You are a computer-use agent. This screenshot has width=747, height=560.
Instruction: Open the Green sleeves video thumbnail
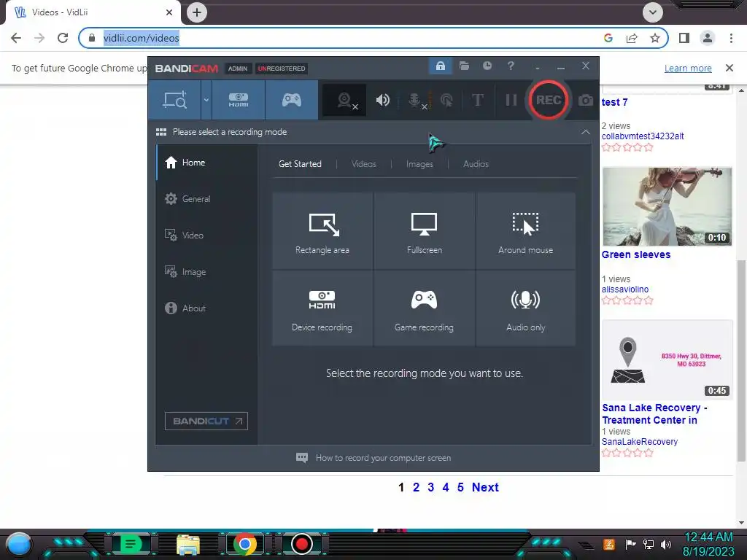(x=667, y=206)
